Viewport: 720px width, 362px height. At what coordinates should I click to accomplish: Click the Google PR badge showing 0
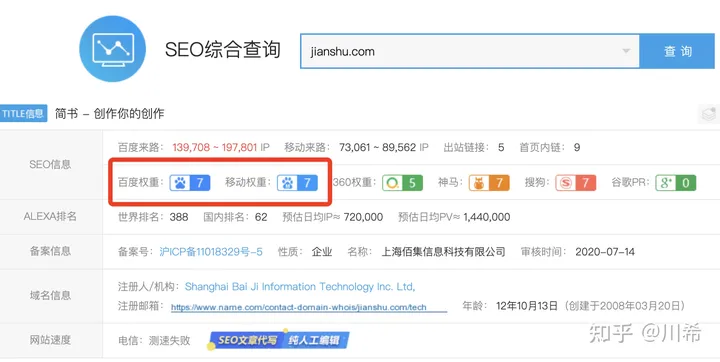pyautogui.click(x=675, y=183)
